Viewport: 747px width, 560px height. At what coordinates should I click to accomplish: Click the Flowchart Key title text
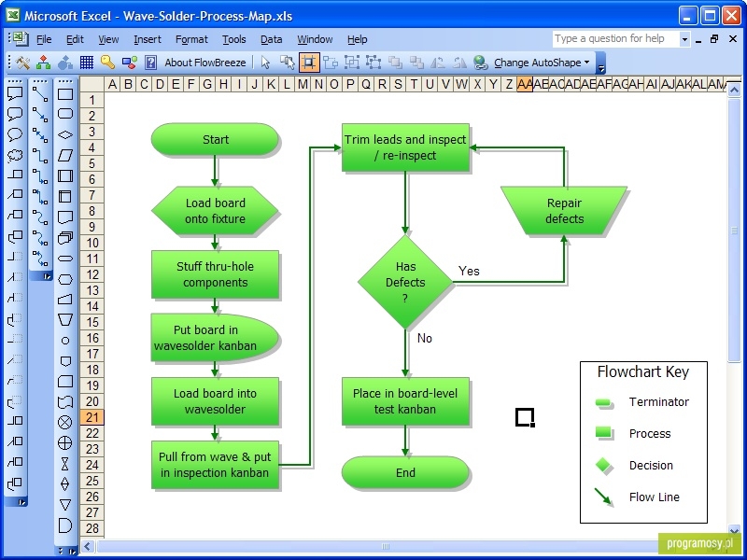(643, 371)
